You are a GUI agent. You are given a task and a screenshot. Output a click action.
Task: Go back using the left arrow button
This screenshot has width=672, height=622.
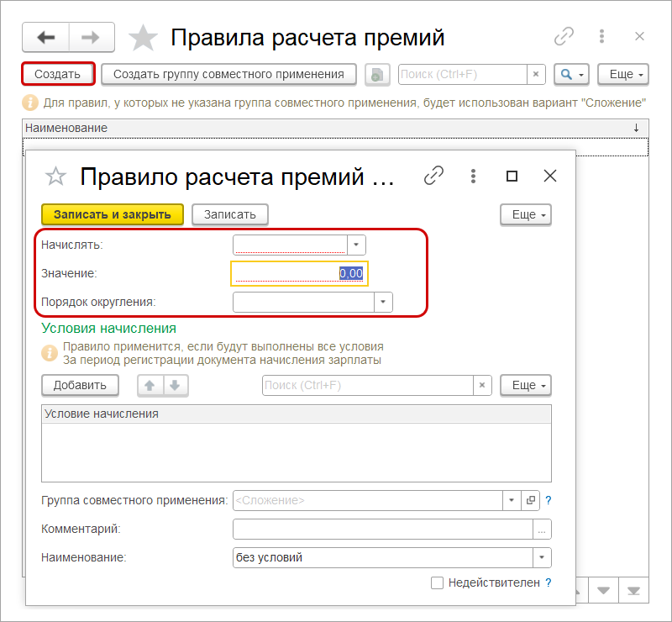(x=46, y=37)
